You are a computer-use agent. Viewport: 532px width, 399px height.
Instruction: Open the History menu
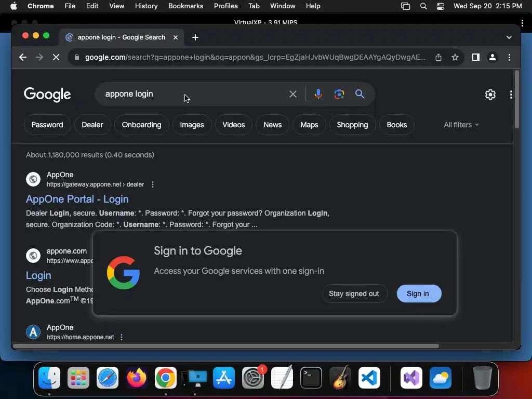coord(146,6)
